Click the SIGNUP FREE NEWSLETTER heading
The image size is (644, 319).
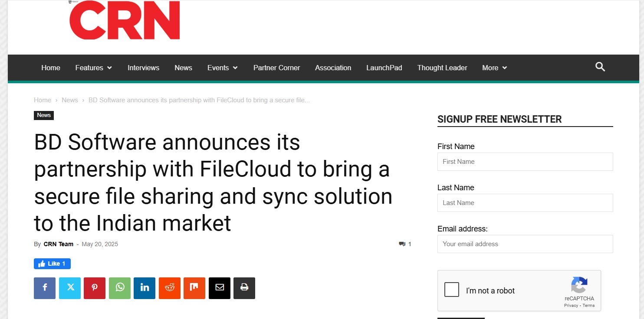coord(499,119)
